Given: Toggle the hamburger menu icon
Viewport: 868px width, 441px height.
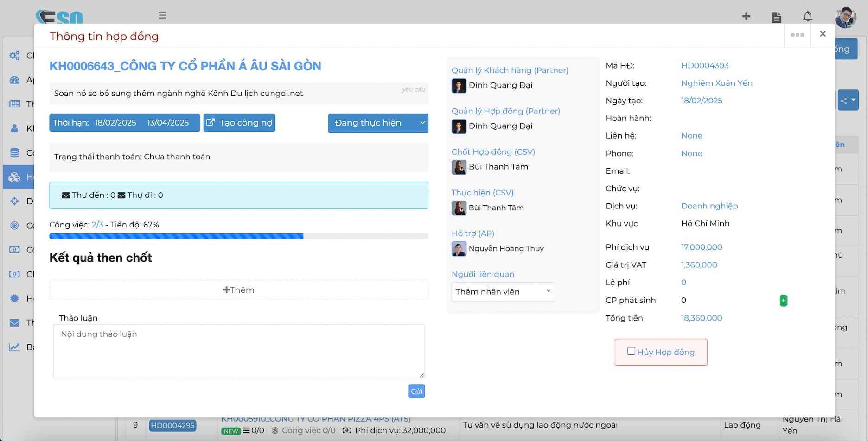Looking at the screenshot, I should click(162, 15).
